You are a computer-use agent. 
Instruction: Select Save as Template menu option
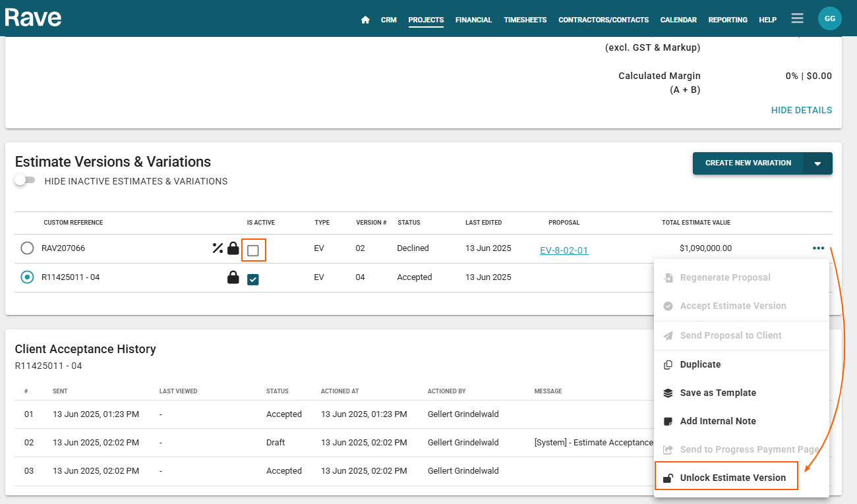coord(717,393)
